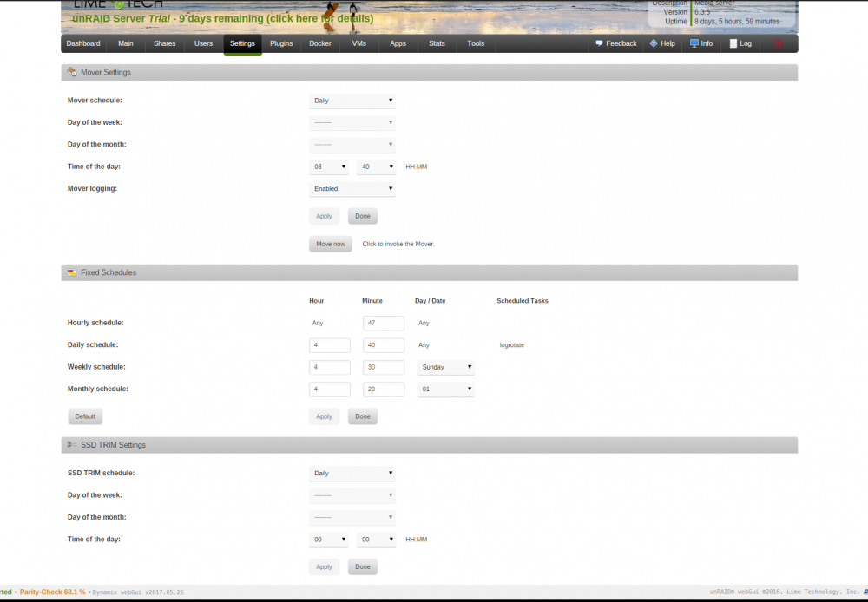This screenshot has height=602, width=868.
Task: Click the Parity-Check 68.1 % status text
Action: 53,592
